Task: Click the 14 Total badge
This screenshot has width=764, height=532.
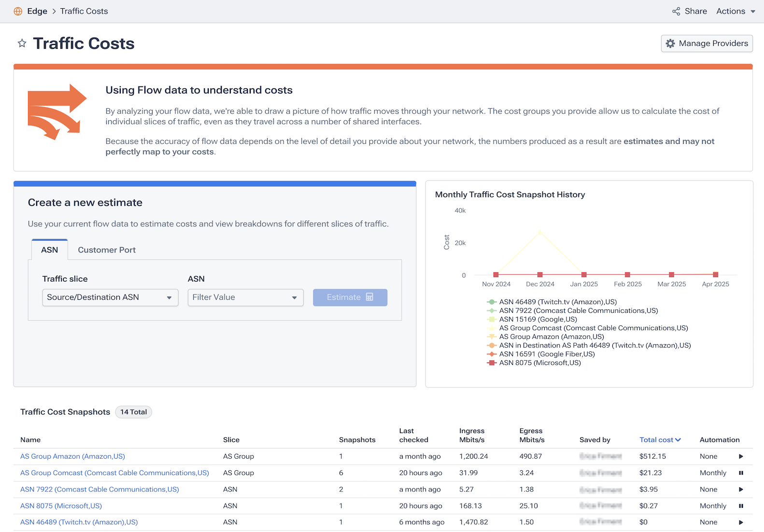Action: tap(133, 412)
